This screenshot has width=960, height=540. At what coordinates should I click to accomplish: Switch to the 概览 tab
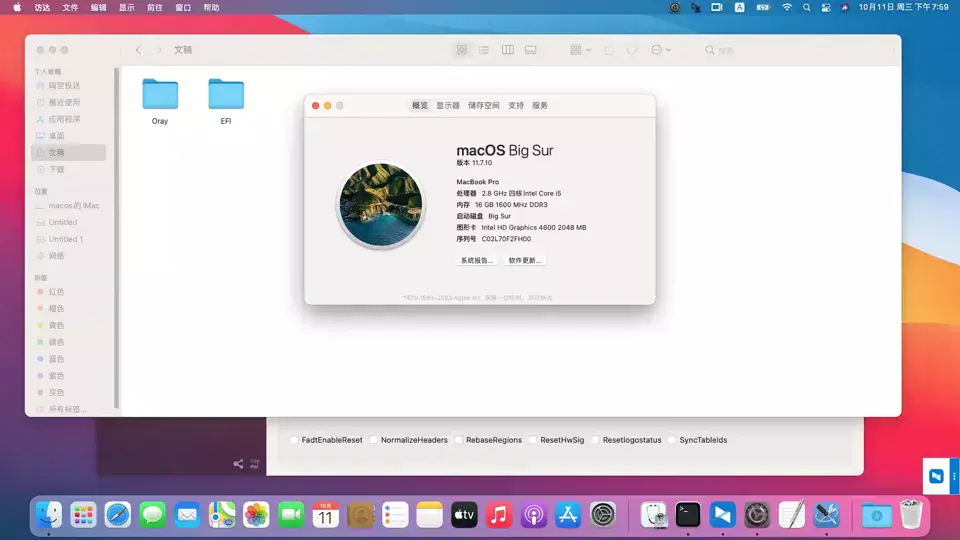pos(420,105)
